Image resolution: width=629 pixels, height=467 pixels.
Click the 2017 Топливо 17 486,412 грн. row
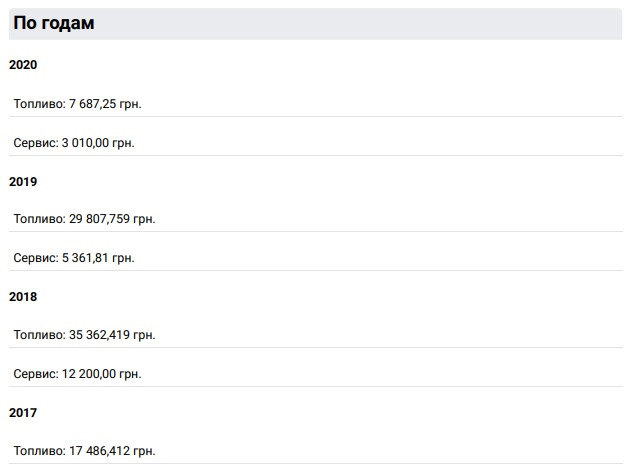click(x=315, y=451)
